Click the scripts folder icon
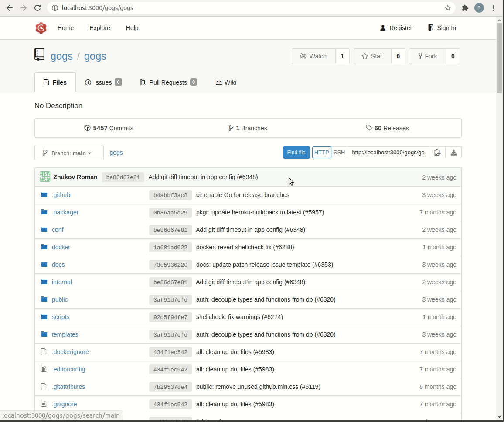Viewport: 504px width, 422px height. pyautogui.click(x=44, y=316)
